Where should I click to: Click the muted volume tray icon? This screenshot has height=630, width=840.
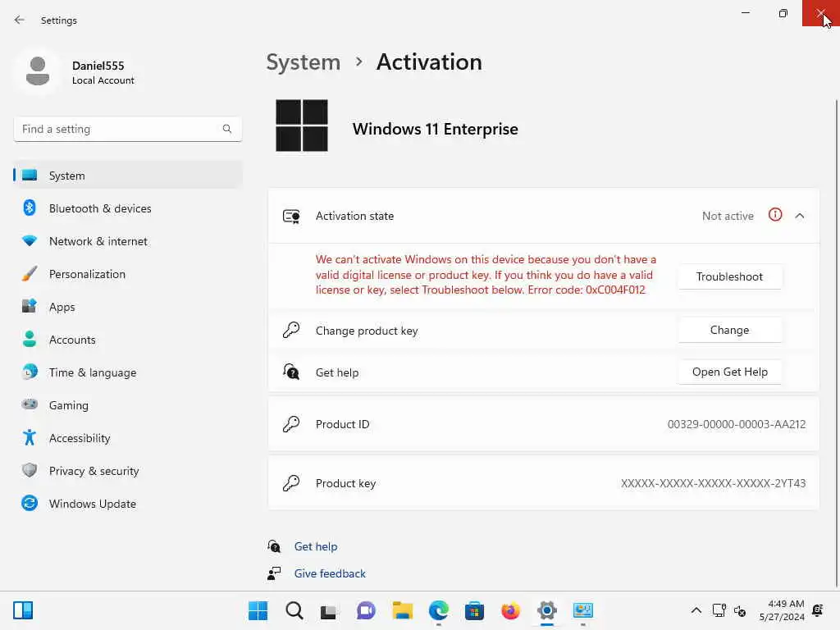pos(740,610)
